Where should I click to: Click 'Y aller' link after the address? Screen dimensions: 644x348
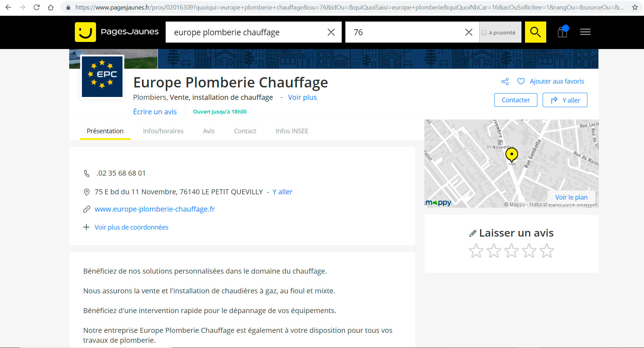(x=282, y=192)
